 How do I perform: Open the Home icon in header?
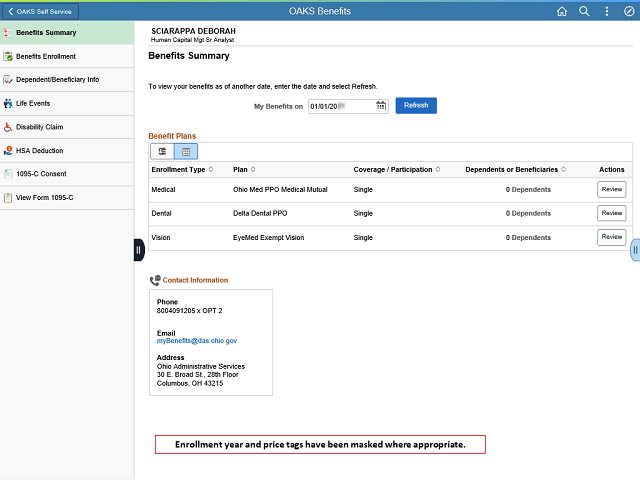tap(562, 11)
